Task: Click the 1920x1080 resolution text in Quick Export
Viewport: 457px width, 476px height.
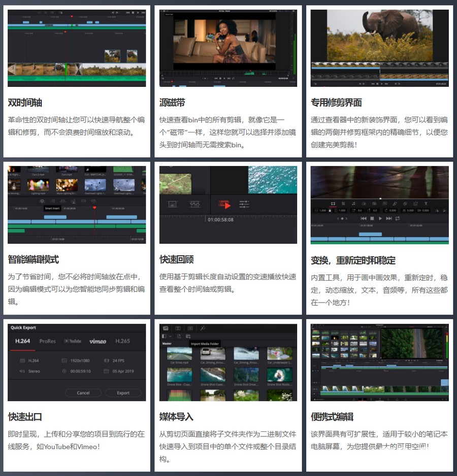Action: [x=80, y=361]
